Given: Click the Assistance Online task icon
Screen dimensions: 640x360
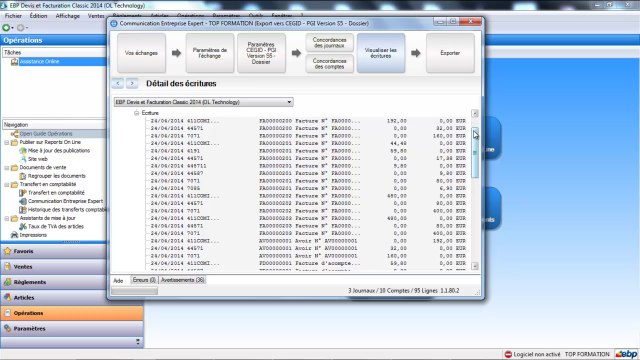Looking at the screenshot, I should click(x=14, y=62).
